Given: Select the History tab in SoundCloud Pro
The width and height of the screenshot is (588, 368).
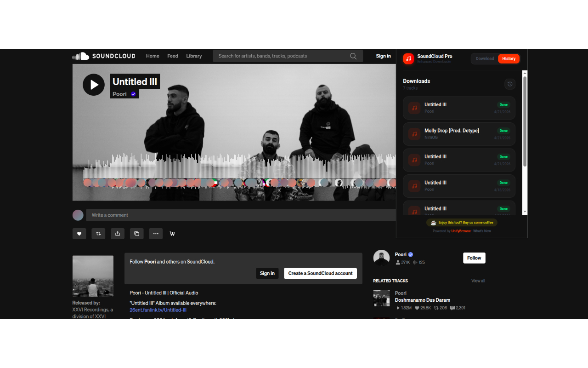Looking at the screenshot, I should click(509, 58).
